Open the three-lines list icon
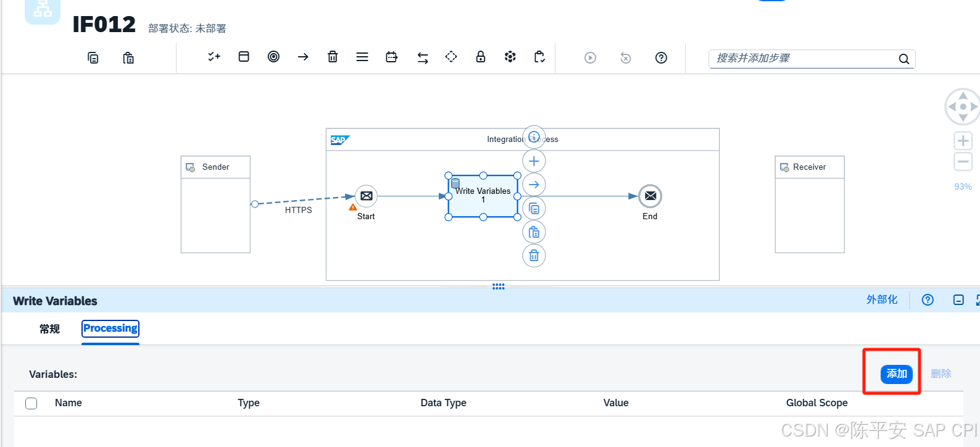 coord(362,57)
